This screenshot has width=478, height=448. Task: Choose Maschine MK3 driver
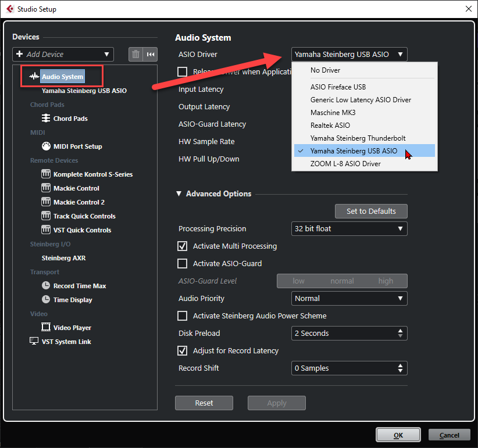pos(365,113)
